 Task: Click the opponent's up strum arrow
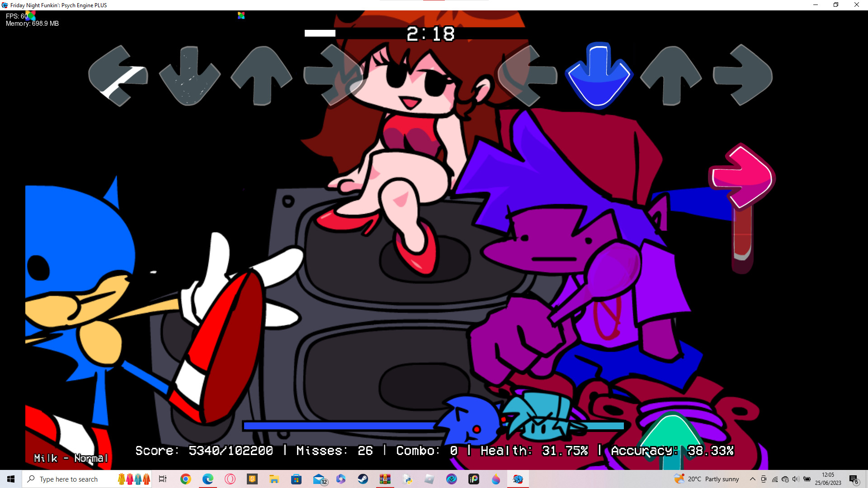(x=261, y=75)
